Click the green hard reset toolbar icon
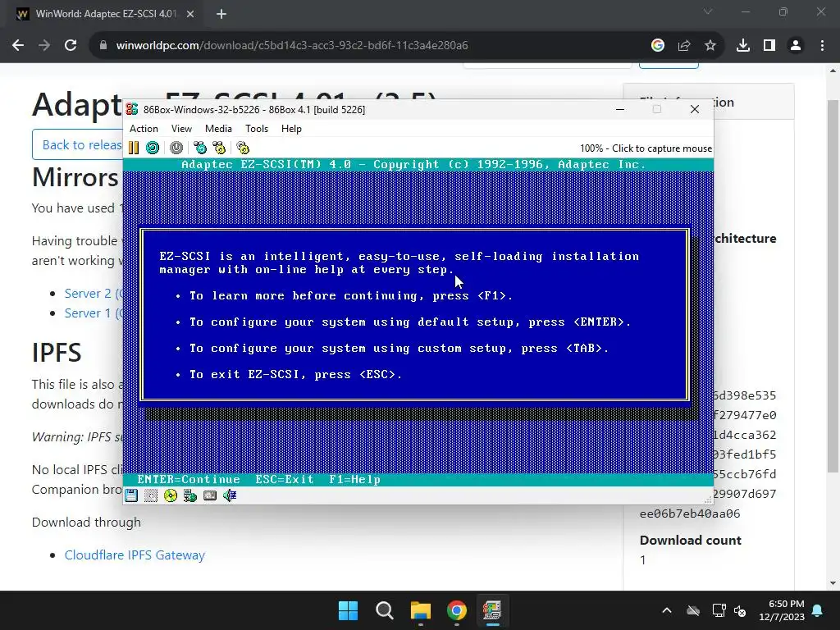Screen dimensions: 840x630 (x=152, y=148)
